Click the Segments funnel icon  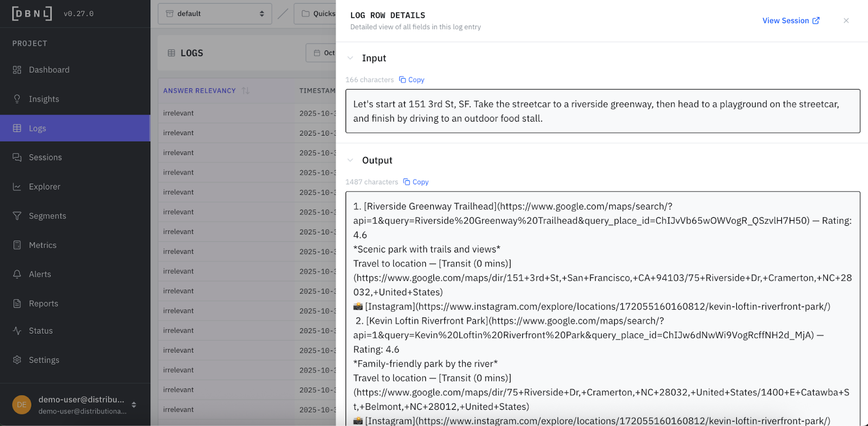pos(17,216)
